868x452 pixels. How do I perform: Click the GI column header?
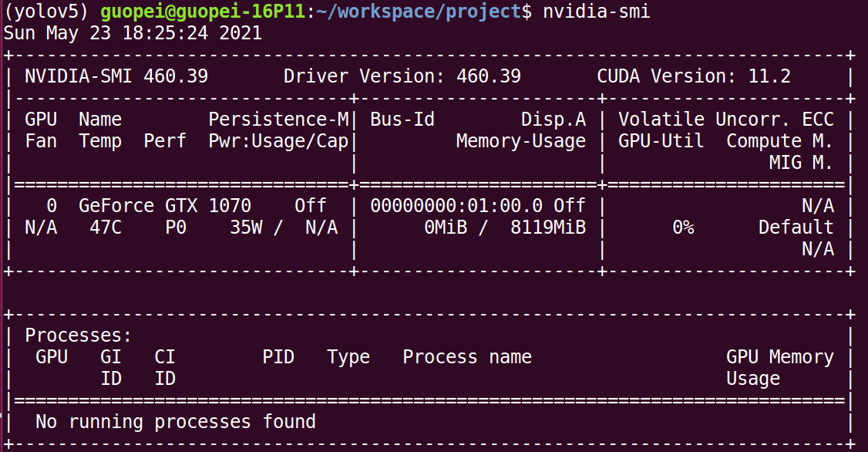point(111,356)
